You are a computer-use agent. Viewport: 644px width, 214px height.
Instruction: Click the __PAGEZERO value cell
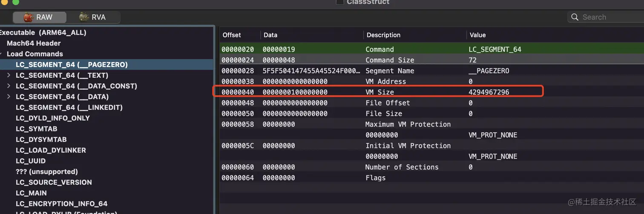(489, 70)
